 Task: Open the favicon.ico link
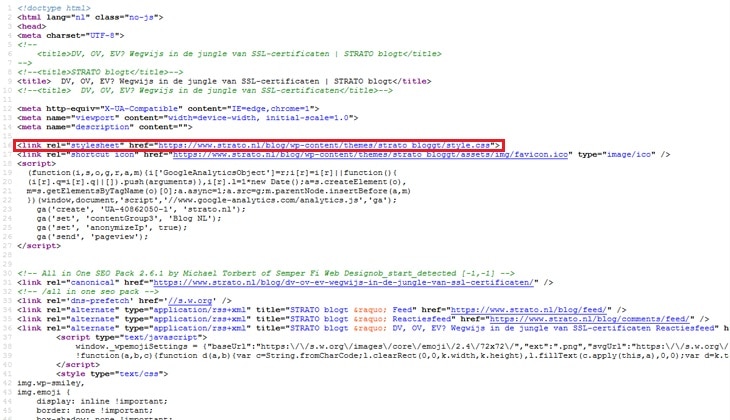point(370,155)
